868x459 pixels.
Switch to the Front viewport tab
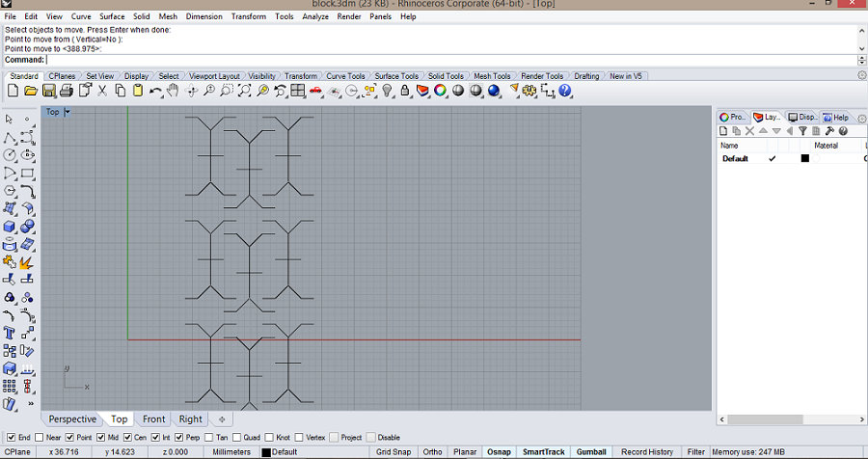click(x=154, y=419)
